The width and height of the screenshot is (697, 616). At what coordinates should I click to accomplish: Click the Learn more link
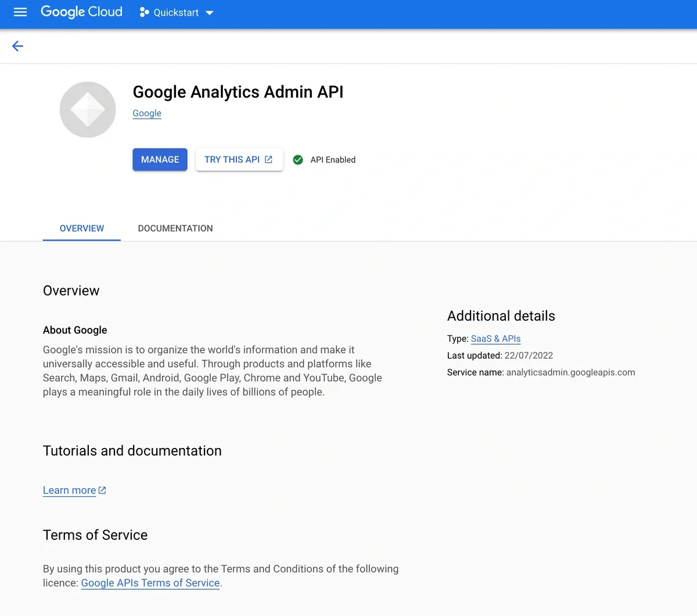tap(69, 490)
